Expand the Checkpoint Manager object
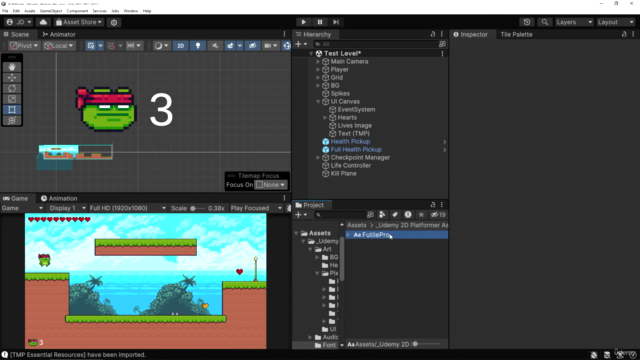 click(318, 158)
